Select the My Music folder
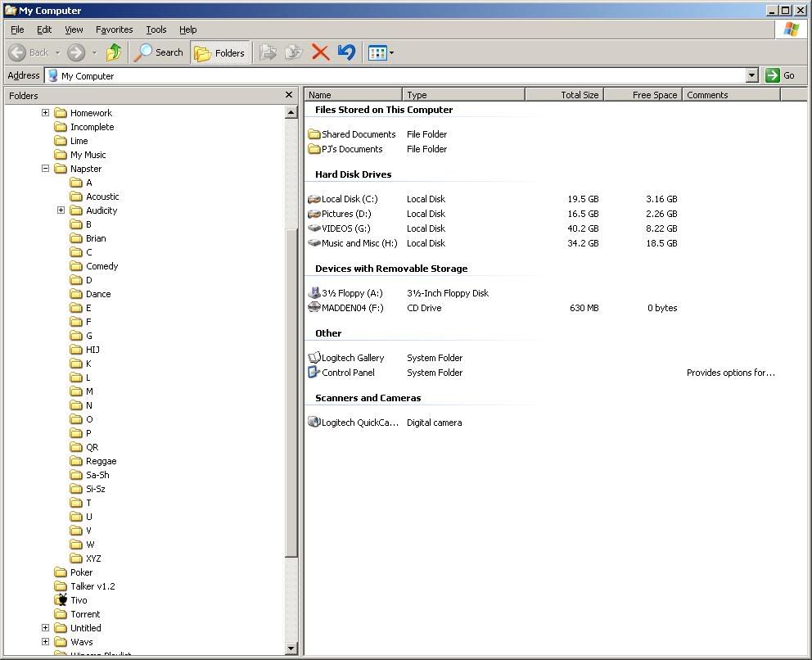 click(88, 155)
